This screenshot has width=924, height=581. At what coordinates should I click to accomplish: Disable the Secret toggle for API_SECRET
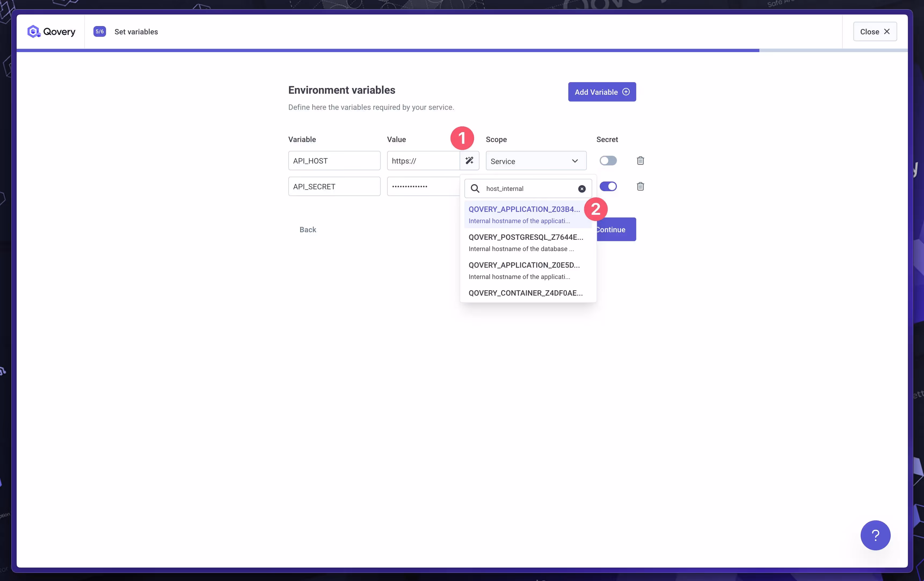click(608, 187)
